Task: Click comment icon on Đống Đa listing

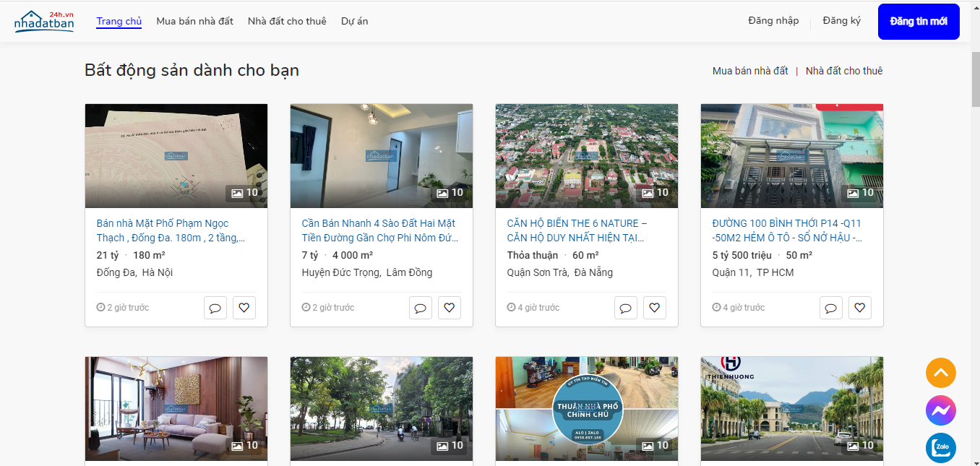Action: click(x=215, y=308)
